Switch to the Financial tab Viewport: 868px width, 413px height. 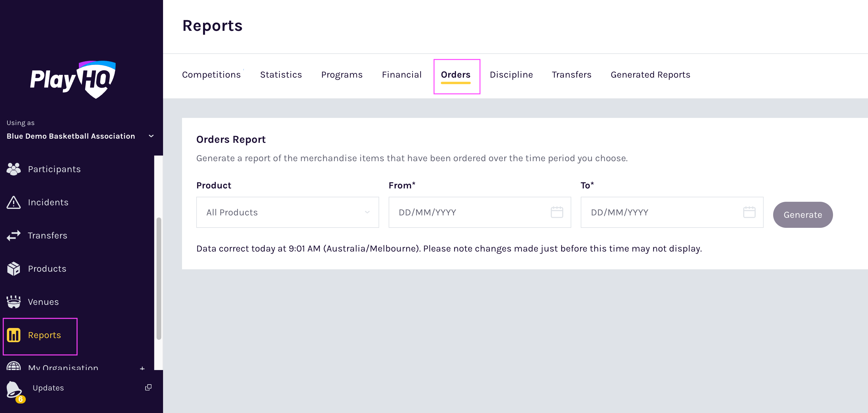point(402,75)
